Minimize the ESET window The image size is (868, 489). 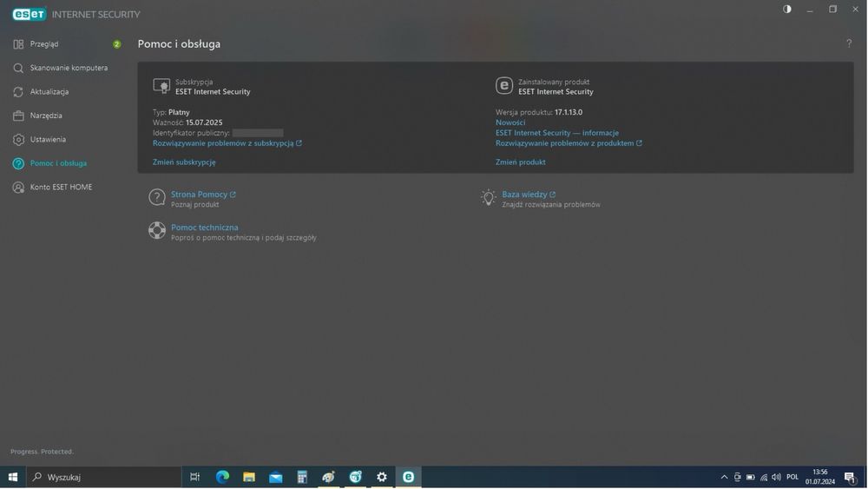(810, 10)
